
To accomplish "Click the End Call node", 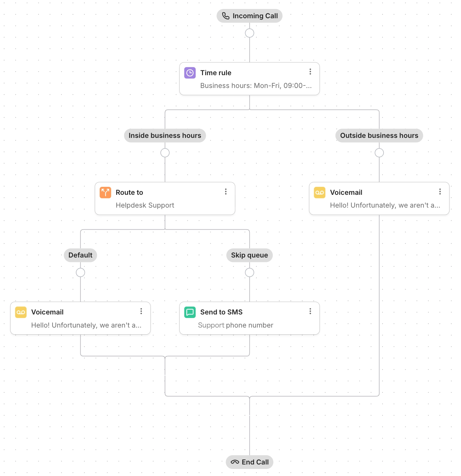I will pyautogui.click(x=249, y=462).
